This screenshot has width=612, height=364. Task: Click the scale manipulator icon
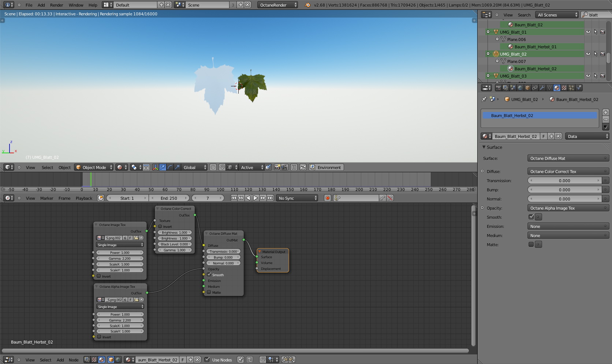[177, 167]
